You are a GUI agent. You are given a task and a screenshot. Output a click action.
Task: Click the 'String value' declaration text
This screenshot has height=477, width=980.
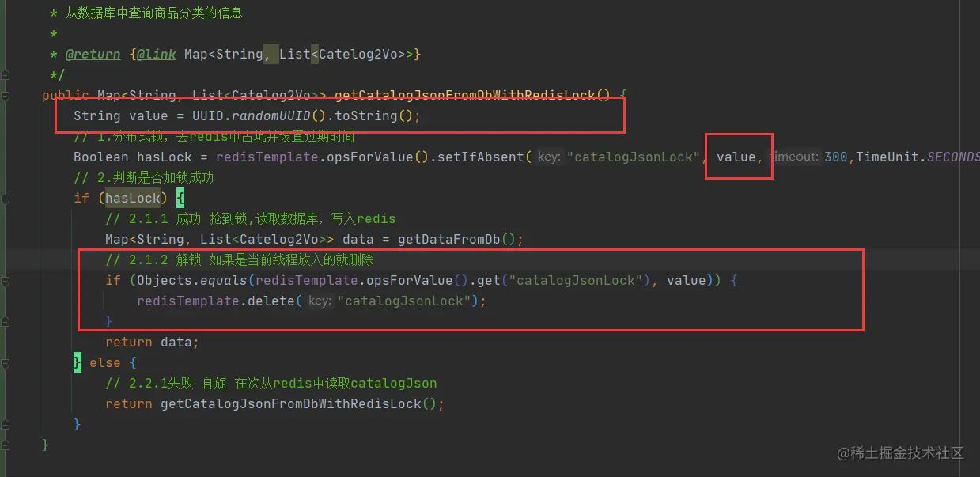point(120,116)
